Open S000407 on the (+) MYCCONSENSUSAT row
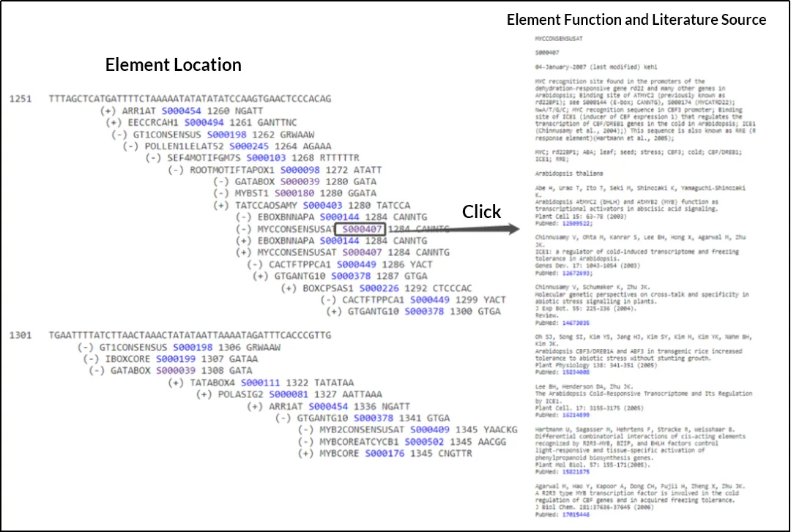 click(363, 252)
